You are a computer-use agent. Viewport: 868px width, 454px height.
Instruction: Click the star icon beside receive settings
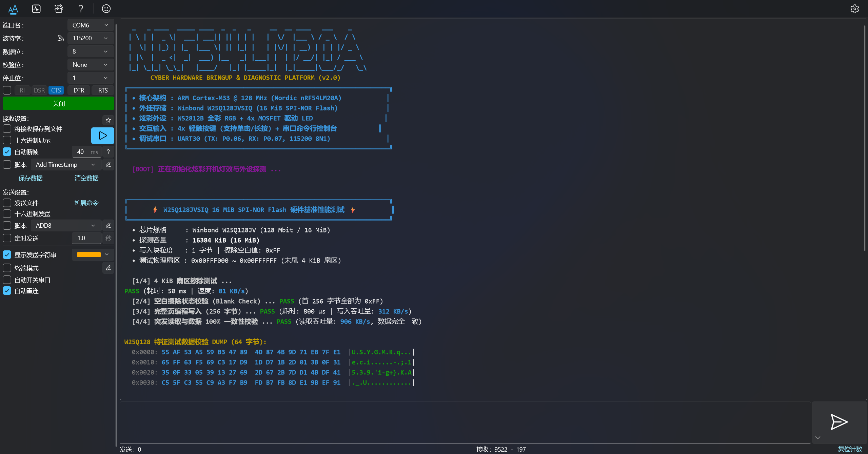[108, 120]
